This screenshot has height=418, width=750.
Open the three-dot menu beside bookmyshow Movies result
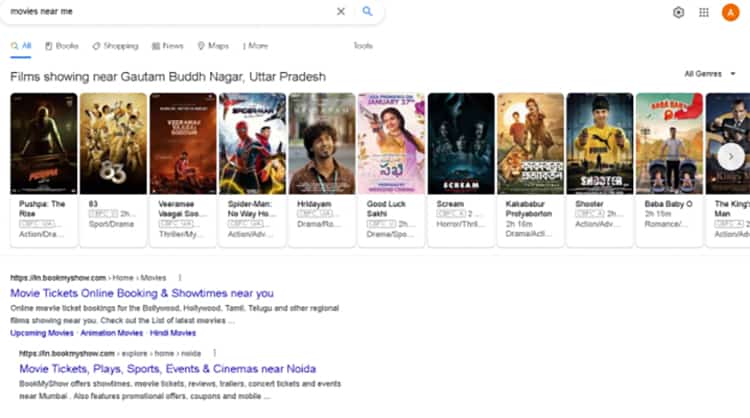(180, 277)
